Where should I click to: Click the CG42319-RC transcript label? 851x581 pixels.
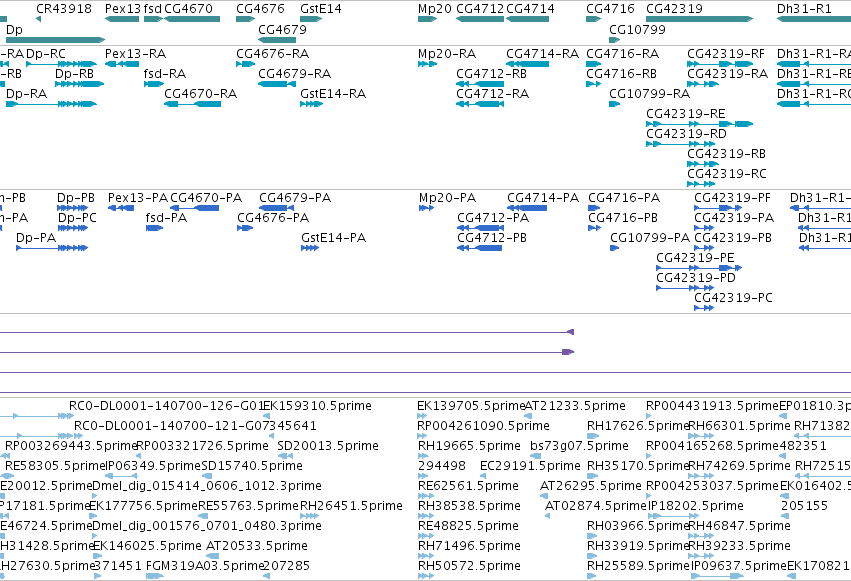(x=727, y=174)
